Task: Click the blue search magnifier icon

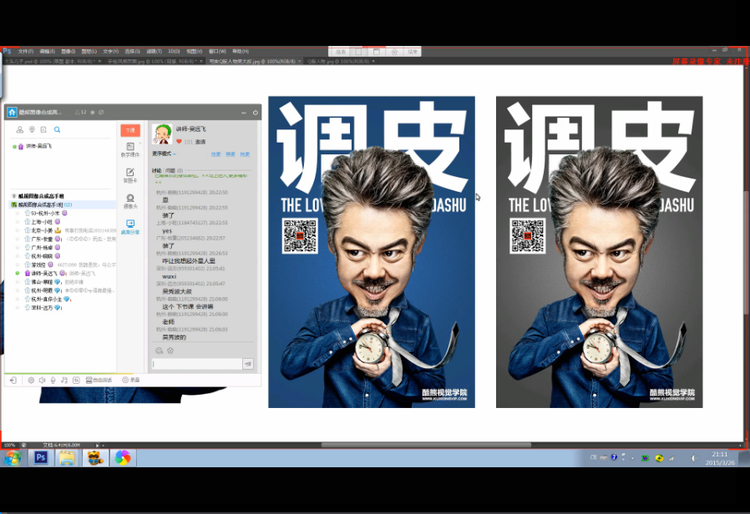Action: (x=57, y=130)
